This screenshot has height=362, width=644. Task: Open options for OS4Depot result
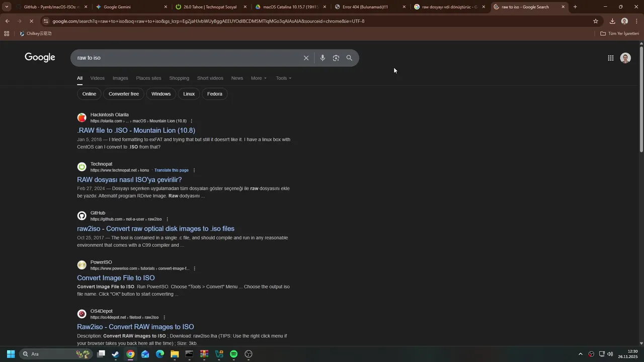pos(164,318)
